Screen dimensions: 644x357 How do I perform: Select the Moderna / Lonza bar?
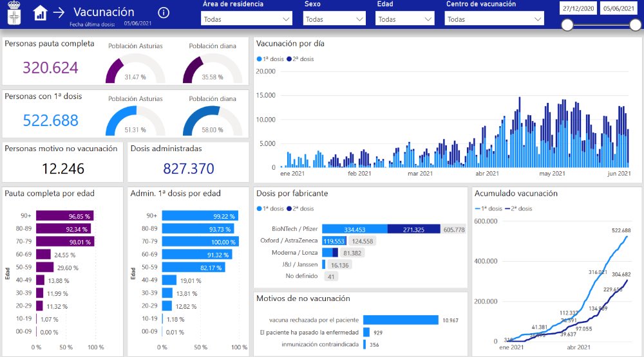click(330, 253)
